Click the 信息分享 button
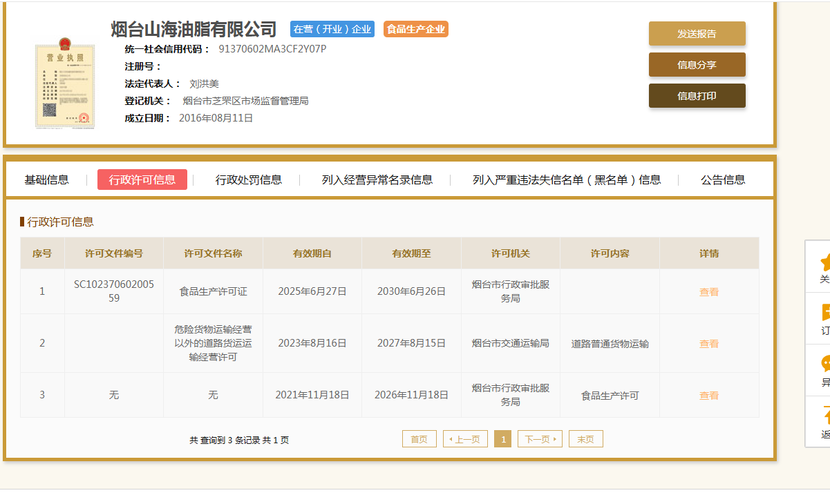The width and height of the screenshot is (830, 504). (x=697, y=65)
